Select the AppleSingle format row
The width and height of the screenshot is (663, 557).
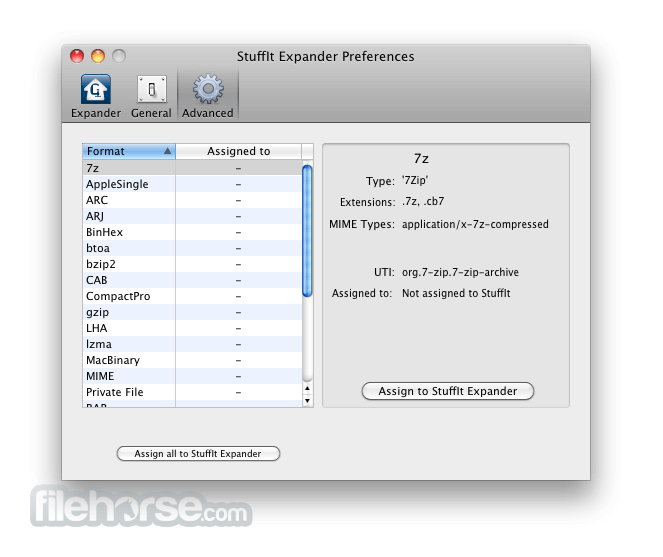click(192, 184)
